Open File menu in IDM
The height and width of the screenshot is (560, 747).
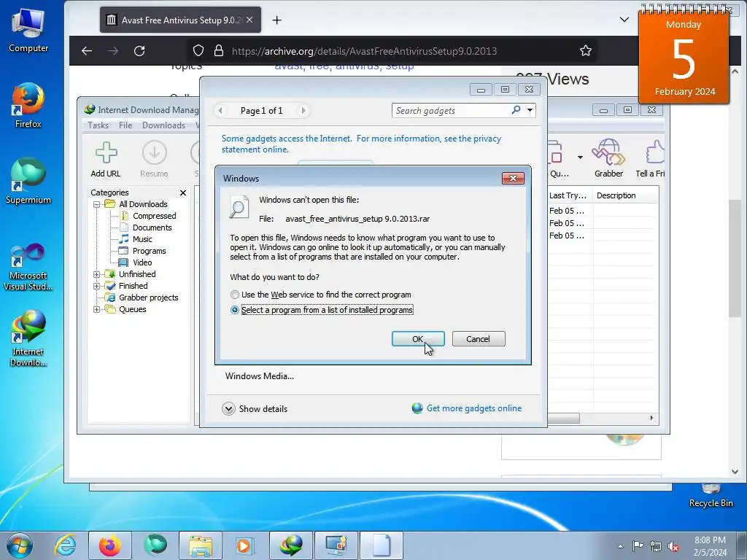[125, 125]
